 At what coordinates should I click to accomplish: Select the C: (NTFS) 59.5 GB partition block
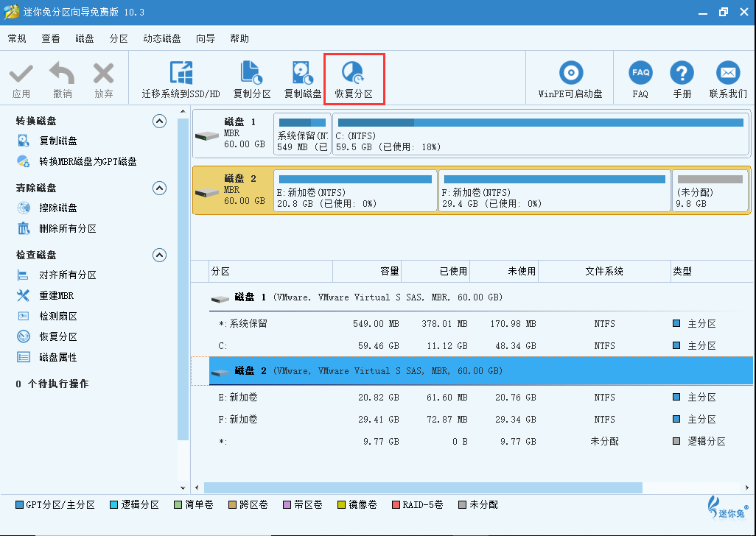click(541, 134)
